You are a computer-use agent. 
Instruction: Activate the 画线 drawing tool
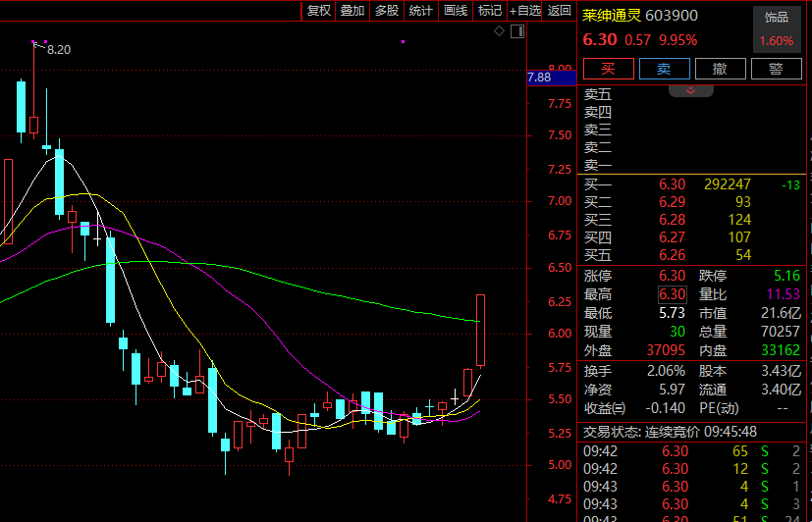[x=455, y=10]
